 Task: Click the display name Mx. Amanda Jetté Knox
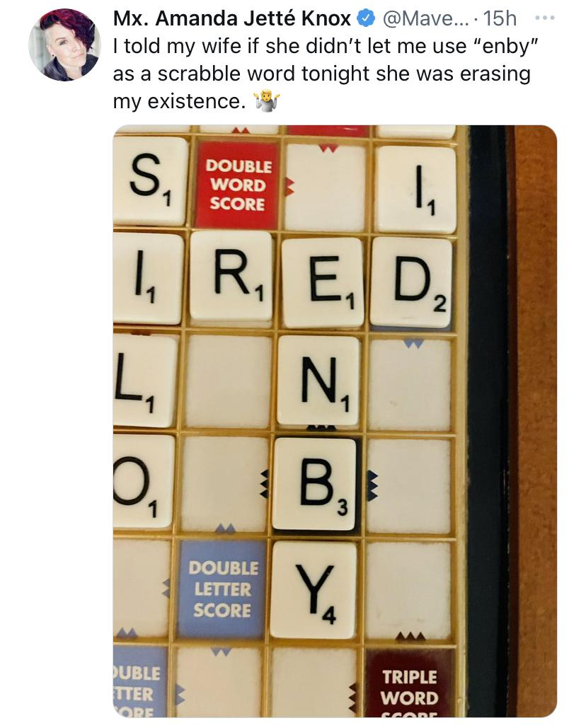coord(231,18)
